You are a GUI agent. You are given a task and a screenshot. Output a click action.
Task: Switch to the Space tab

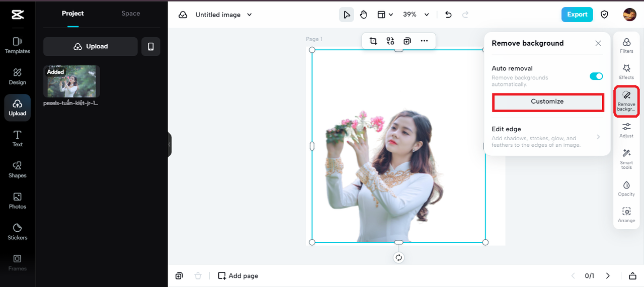click(131, 14)
